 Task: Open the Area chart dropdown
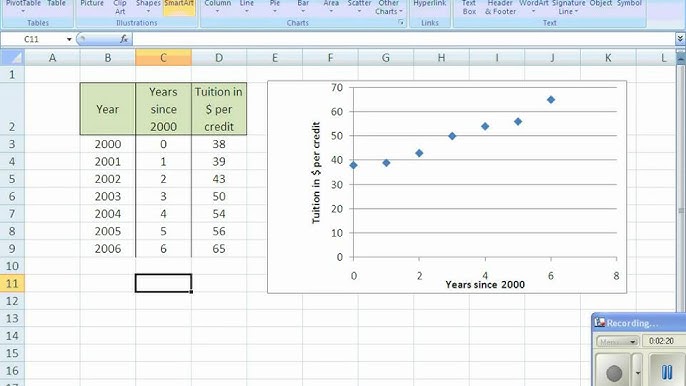tap(331, 6)
